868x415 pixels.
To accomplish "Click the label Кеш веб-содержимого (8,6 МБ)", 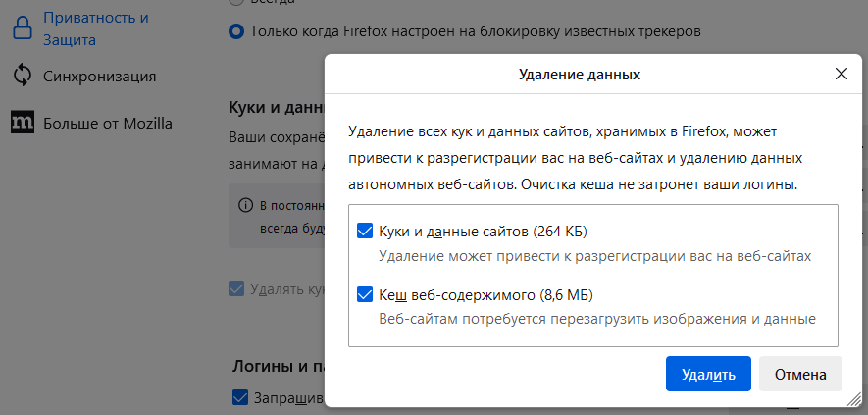I will tap(485, 296).
